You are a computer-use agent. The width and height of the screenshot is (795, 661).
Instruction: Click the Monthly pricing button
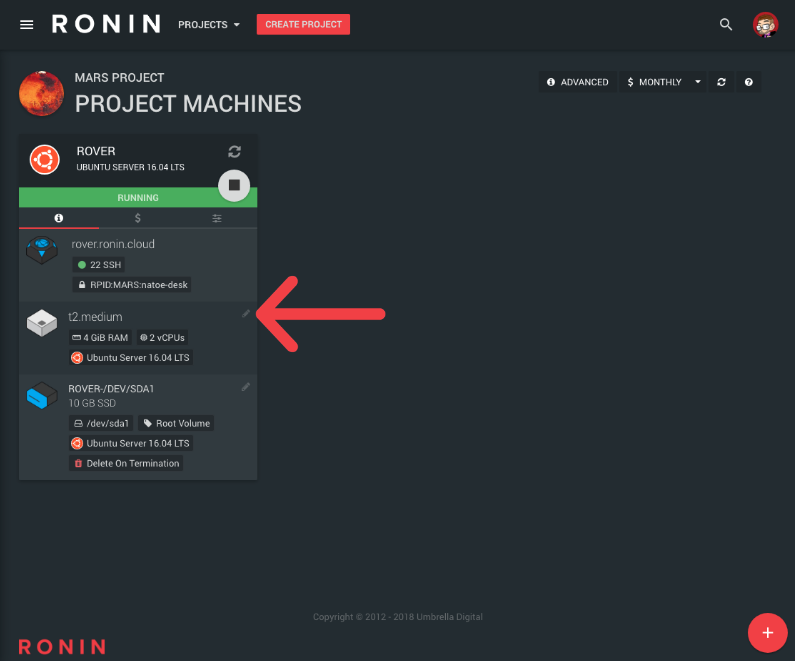pyautogui.click(x=654, y=82)
